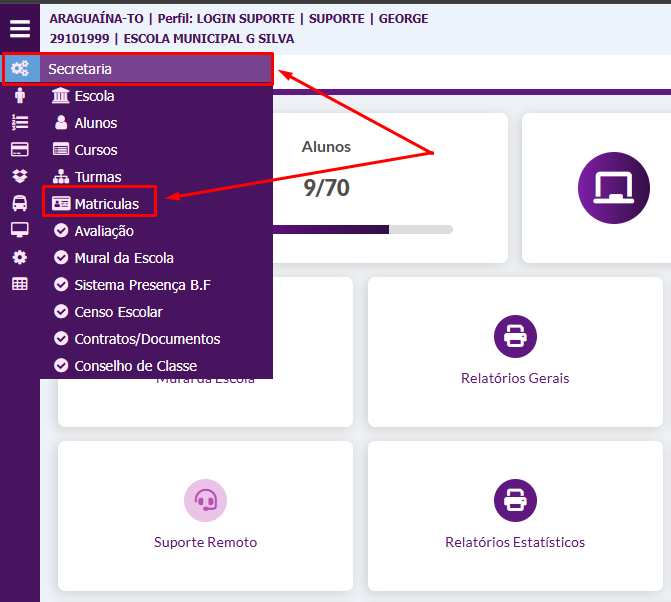Screen dimensions: 671x602
Task: Click the table grid icon in sidebar
Action: pos(20,284)
